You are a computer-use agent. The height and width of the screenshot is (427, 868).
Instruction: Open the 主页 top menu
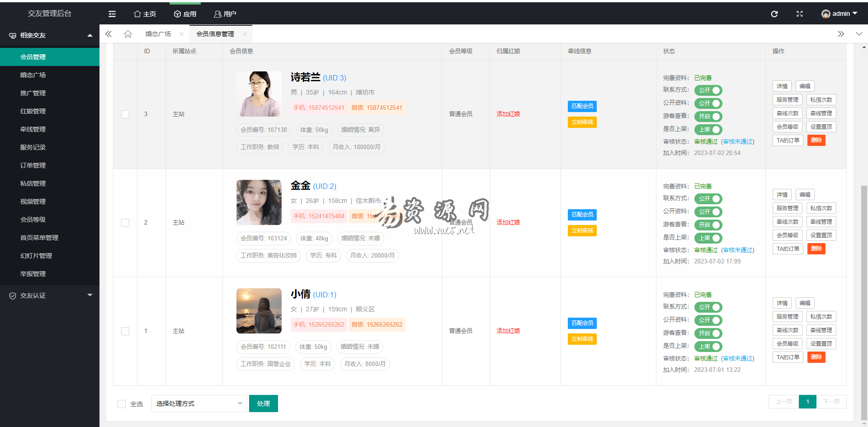145,14
